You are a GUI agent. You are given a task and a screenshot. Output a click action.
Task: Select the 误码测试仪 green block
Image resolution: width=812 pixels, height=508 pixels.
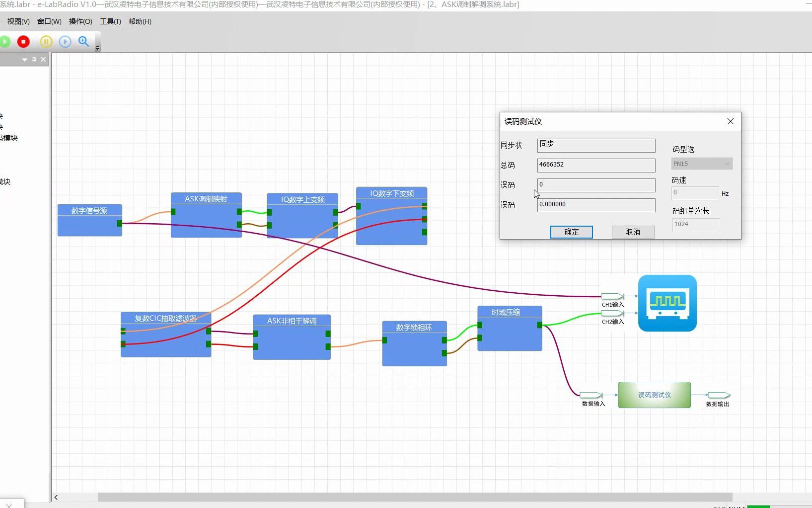coord(654,395)
